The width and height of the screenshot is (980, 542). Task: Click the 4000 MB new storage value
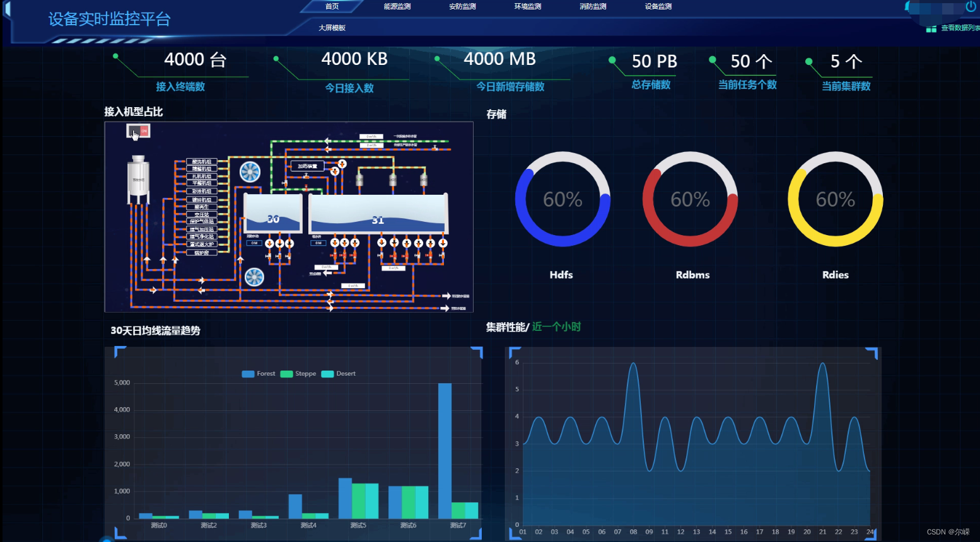click(x=499, y=59)
